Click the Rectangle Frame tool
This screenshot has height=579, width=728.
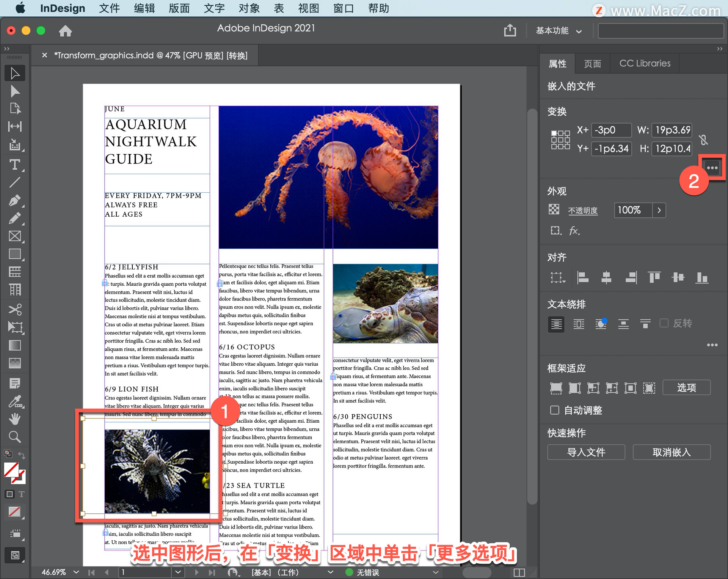[14, 236]
